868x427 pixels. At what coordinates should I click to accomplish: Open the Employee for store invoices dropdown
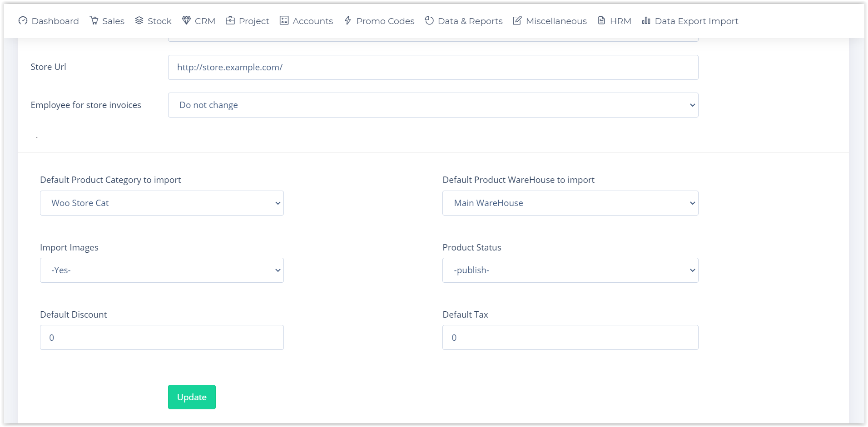pyautogui.click(x=433, y=105)
